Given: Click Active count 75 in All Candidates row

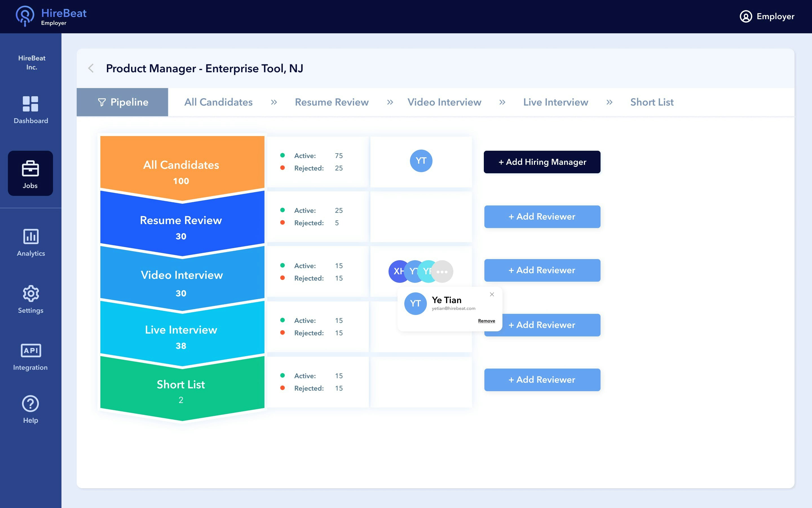Looking at the screenshot, I should pyautogui.click(x=339, y=156).
